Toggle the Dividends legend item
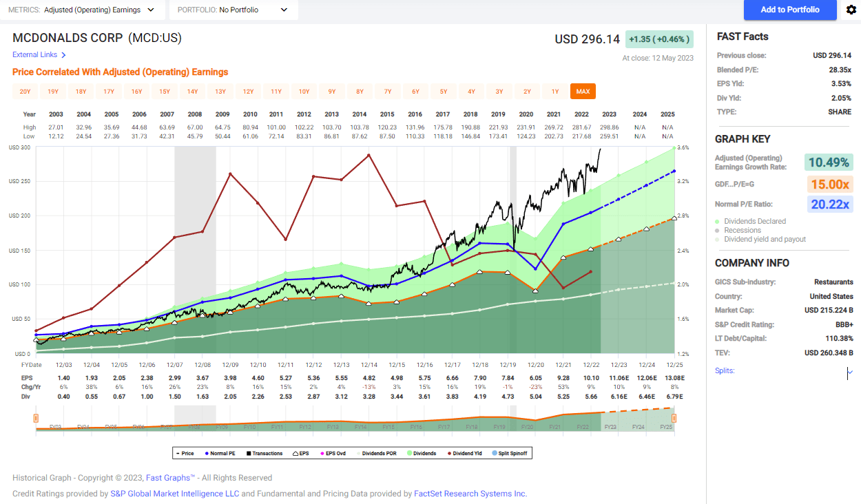 point(422,453)
